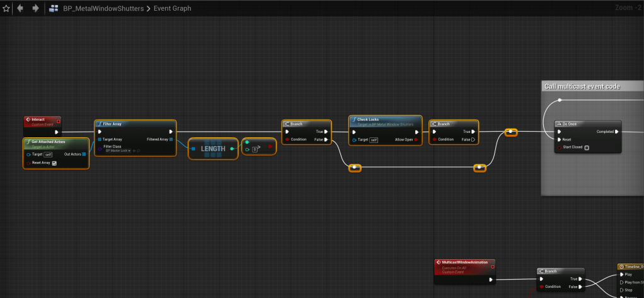Click the blueprint graph icon beside BP_MetalWindowShutters
This screenshot has width=644, height=298.
pos(54,9)
